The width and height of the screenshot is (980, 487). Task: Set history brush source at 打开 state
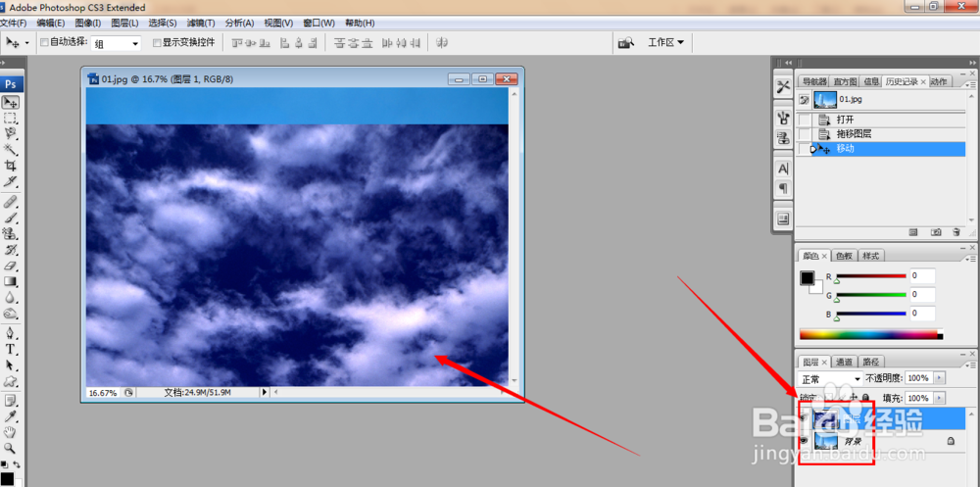coord(805,120)
